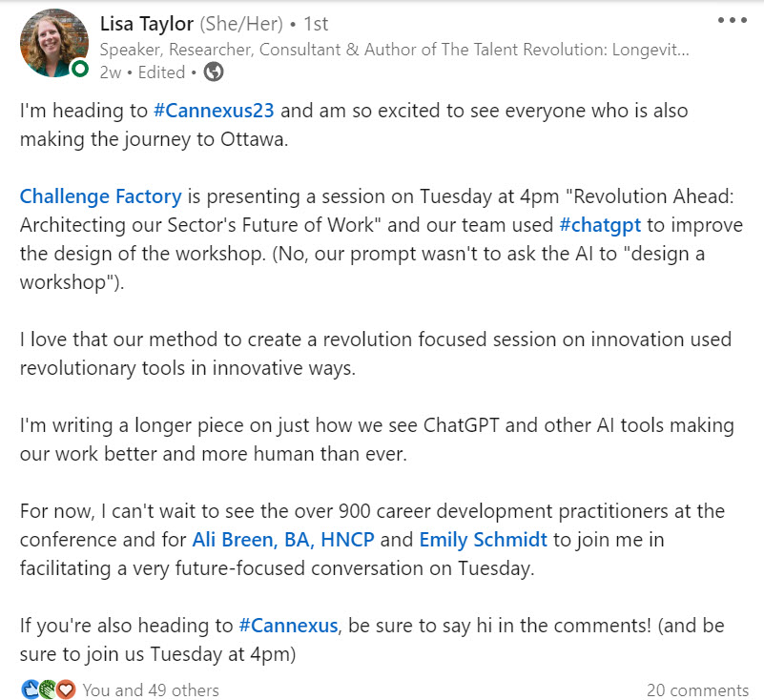Expand the 20 comments section
The image size is (764, 700).
pos(696,690)
